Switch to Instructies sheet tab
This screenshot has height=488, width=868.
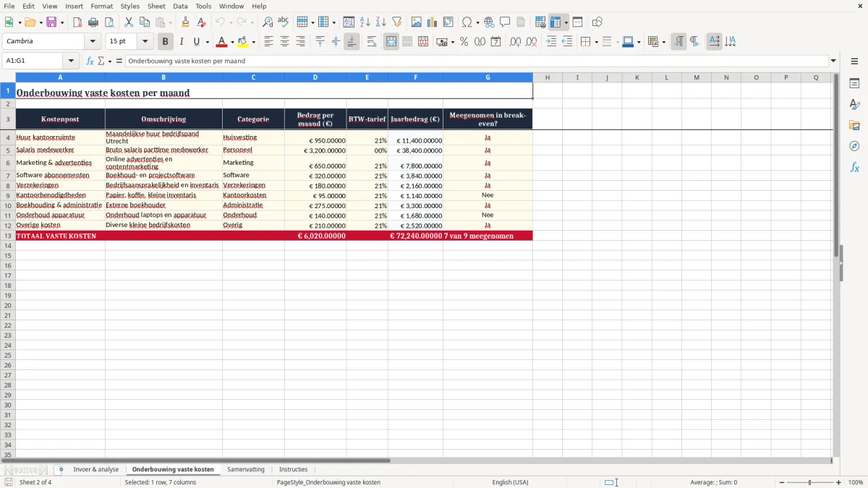(293, 469)
